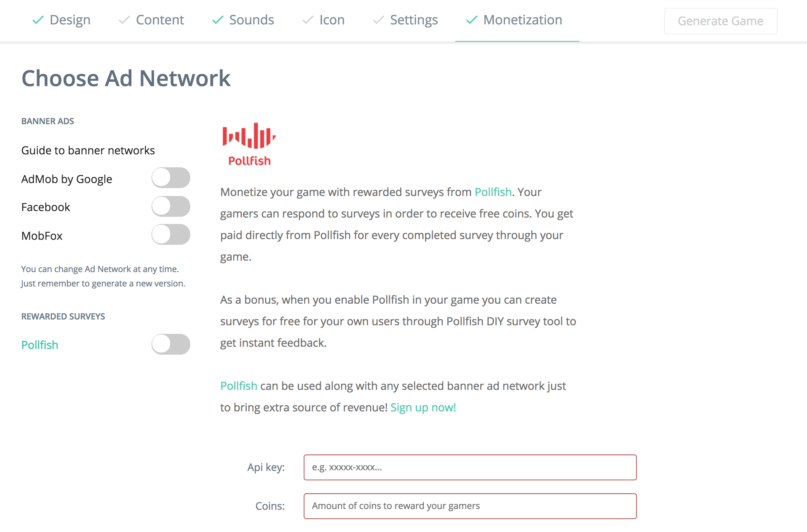
Task: Click the Sounds tab checkmark icon
Action: (x=218, y=20)
